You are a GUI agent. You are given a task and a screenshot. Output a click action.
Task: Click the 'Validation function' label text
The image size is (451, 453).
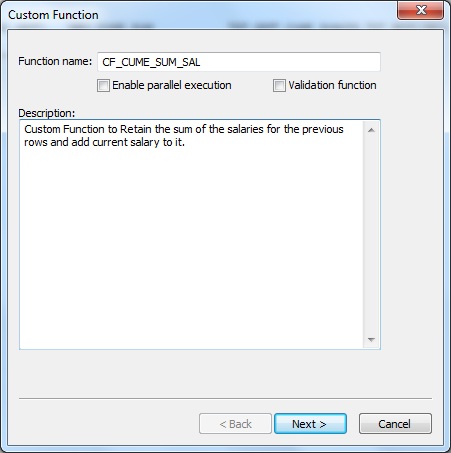332,85
